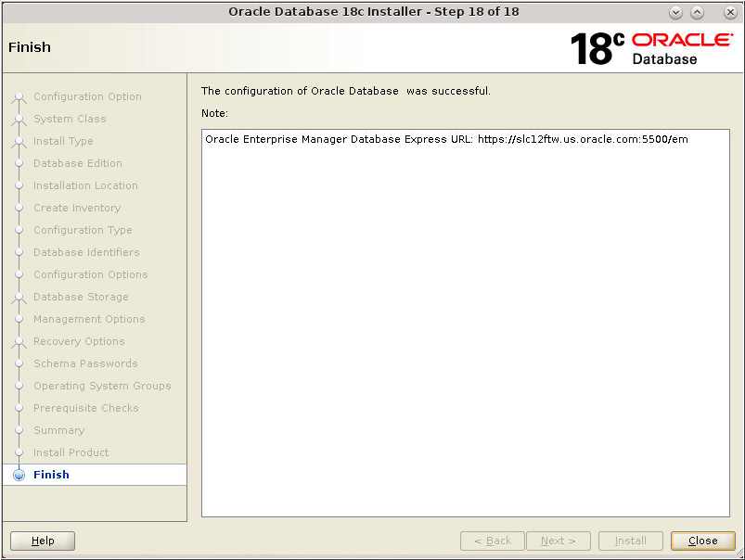Select the Operating System Groups step
The image size is (745, 560).
pos(102,386)
